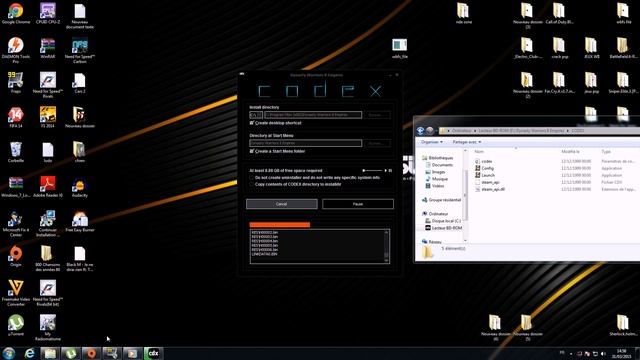Click taskbar clock showing time
The height and width of the screenshot is (360, 640).
[x=622, y=353]
